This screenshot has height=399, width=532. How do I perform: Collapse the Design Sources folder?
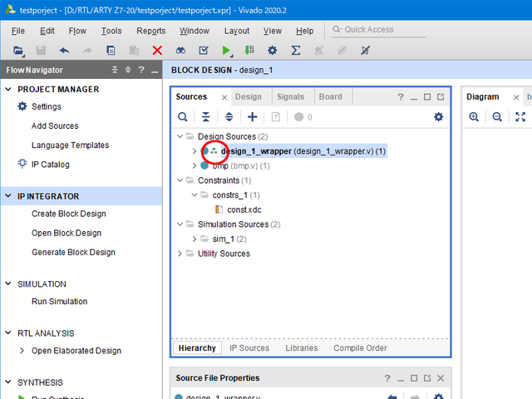pyautogui.click(x=180, y=136)
